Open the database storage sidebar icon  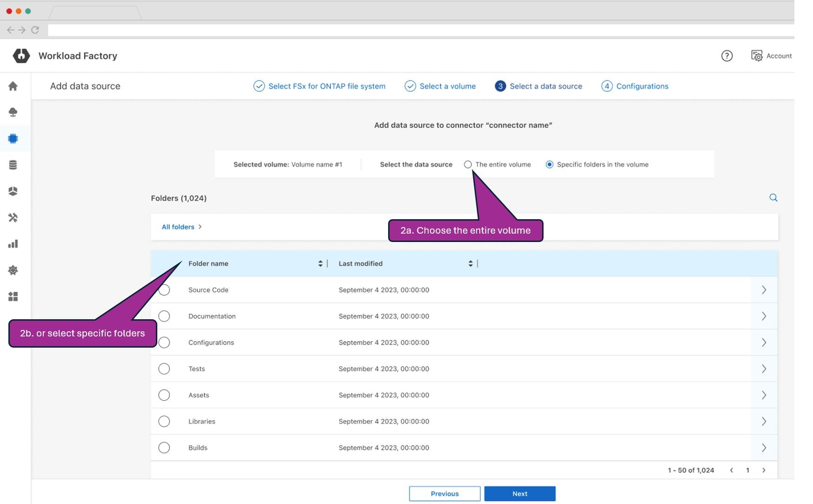[13, 164]
